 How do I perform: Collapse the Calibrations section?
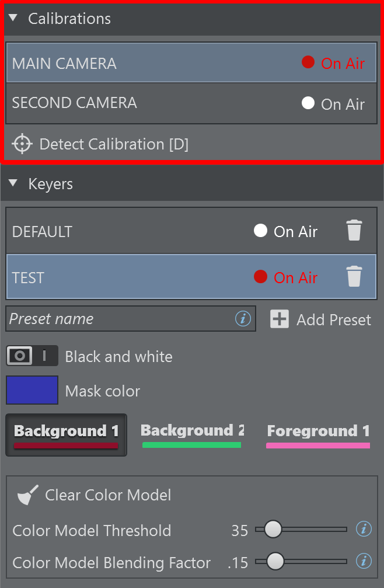13,19
